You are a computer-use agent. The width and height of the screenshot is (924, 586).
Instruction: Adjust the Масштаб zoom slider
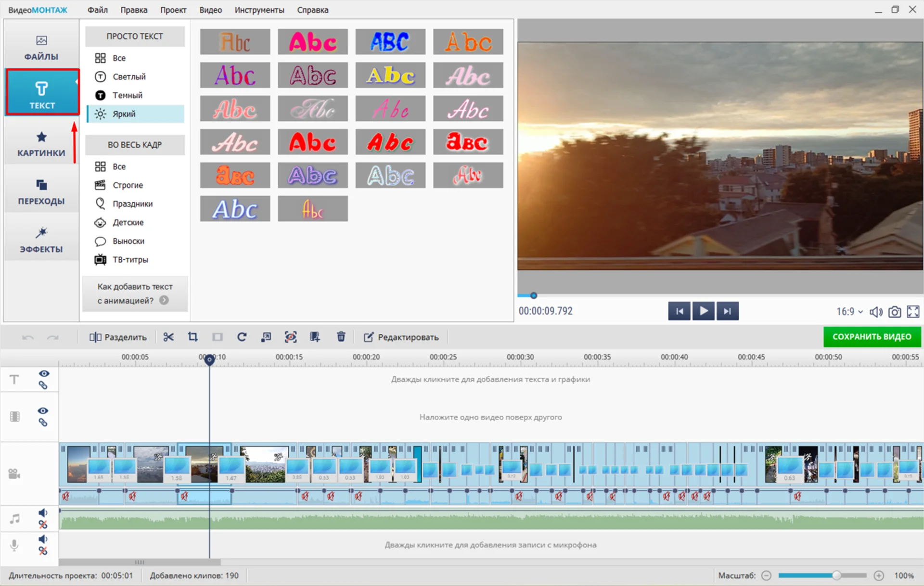tap(836, 575)
